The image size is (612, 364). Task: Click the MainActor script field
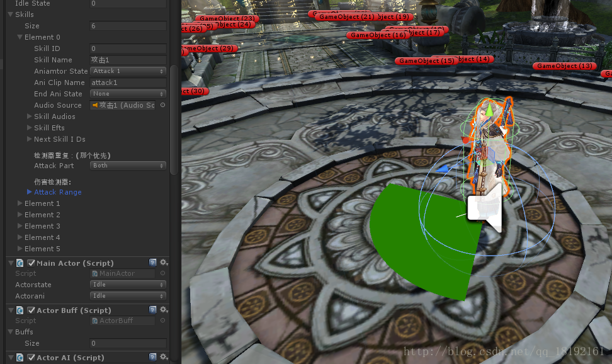pos(123,273)
